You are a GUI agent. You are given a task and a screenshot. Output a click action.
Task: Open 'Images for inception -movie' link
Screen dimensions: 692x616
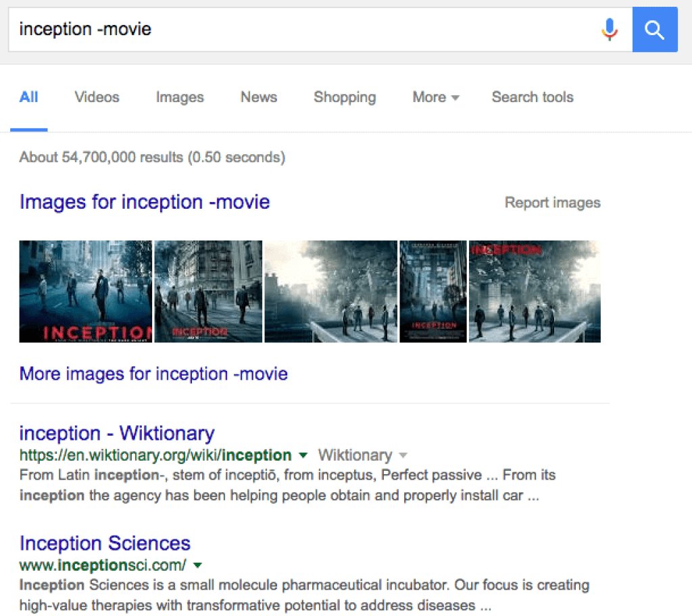point(145,202)
